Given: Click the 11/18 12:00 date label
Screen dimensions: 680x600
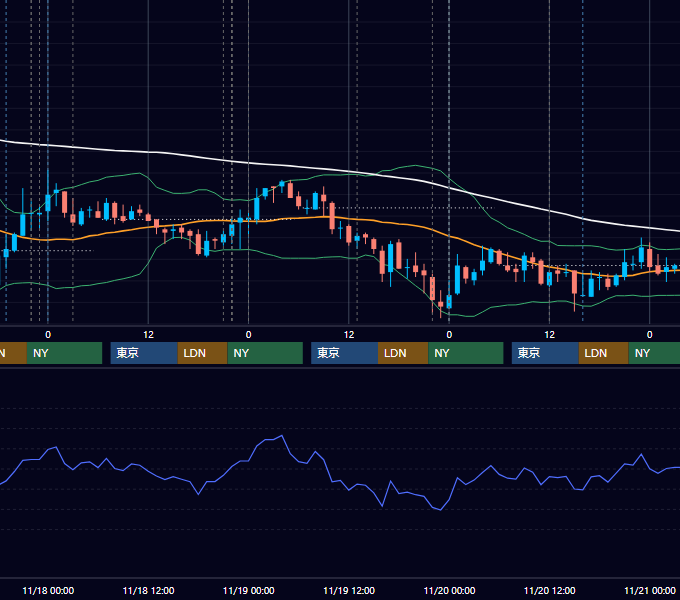Looking at the screenshot, I should [x=148, y=590].
